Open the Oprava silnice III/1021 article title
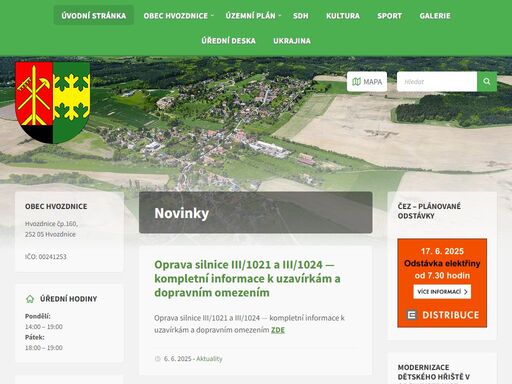 point(247,278)
